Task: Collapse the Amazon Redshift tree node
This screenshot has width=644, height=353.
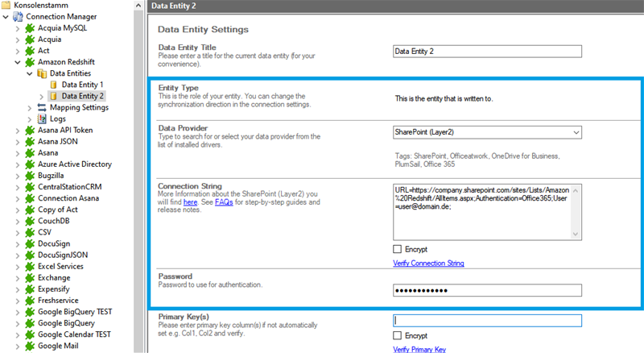Action: (18, 61)
